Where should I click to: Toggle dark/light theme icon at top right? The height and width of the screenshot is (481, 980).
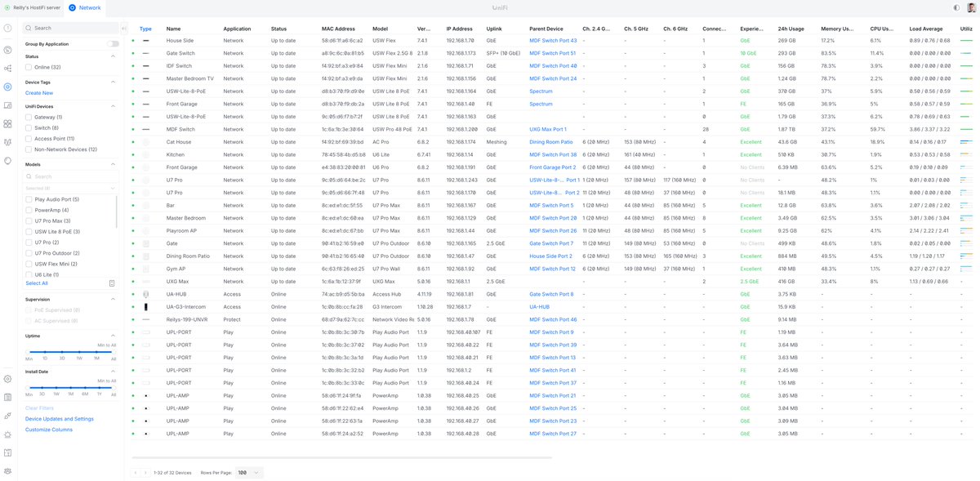[x=957, y=7]
